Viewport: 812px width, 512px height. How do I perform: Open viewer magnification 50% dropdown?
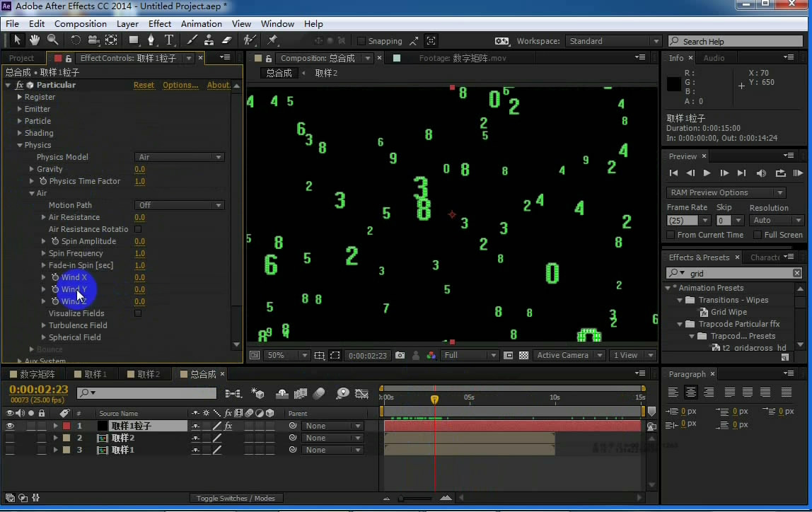286,355
